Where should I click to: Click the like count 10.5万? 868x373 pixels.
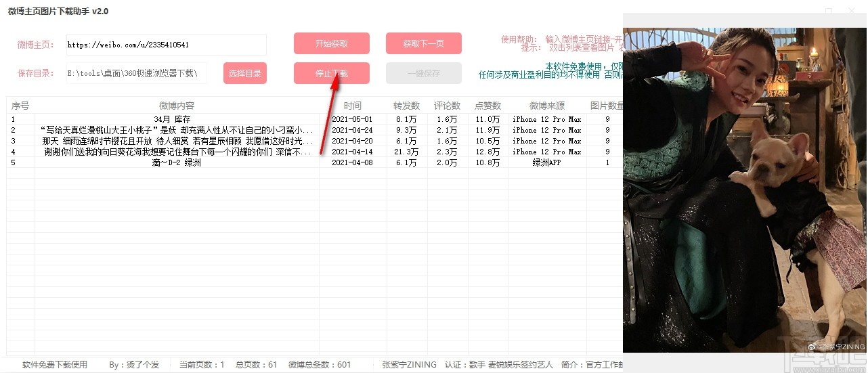[x=488, y=141]
